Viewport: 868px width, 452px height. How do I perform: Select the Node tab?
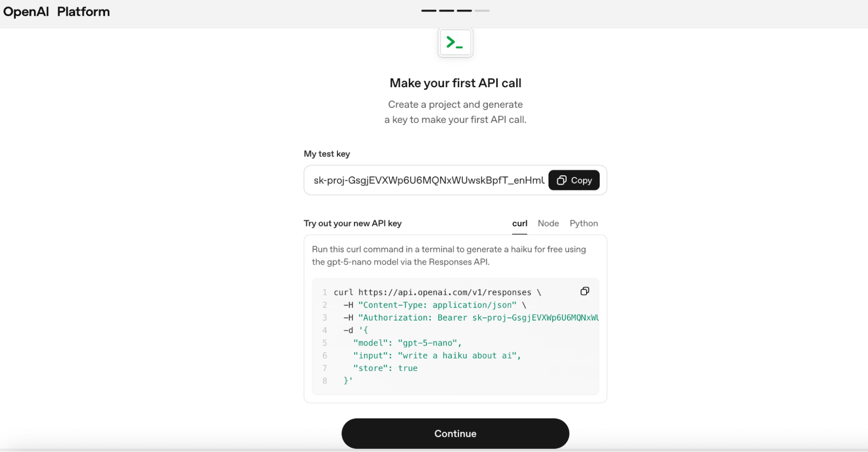[548, 223]
